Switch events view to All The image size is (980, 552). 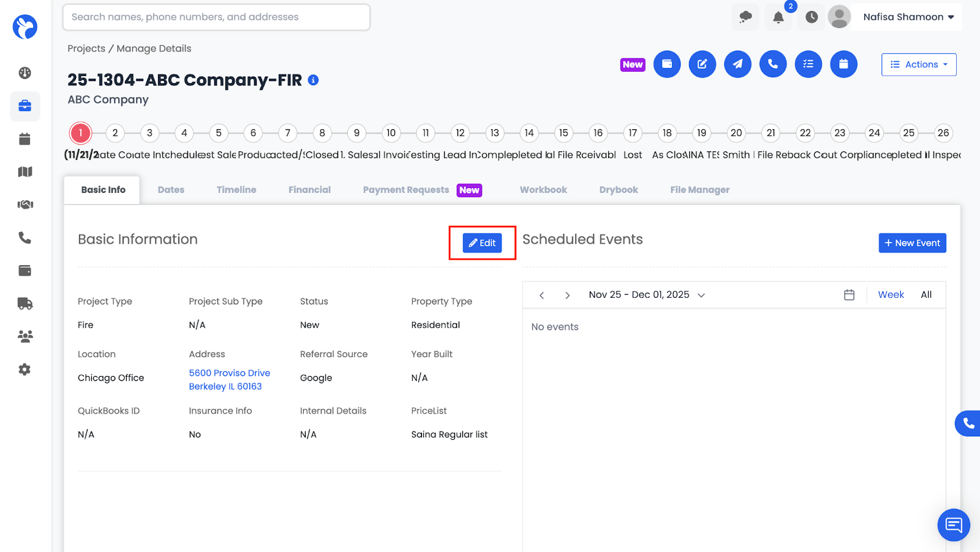[926, 295]
